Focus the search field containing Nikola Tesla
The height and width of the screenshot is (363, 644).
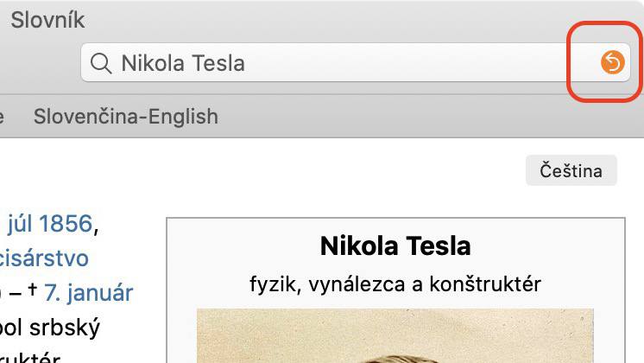pyautogui.click(x=356, y=62)
